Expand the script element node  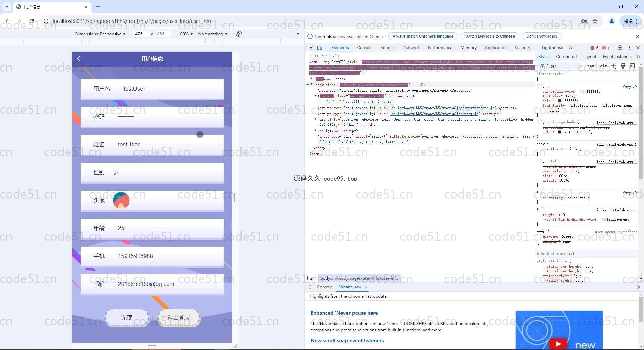pyautogui.click(x=315, y=131)
